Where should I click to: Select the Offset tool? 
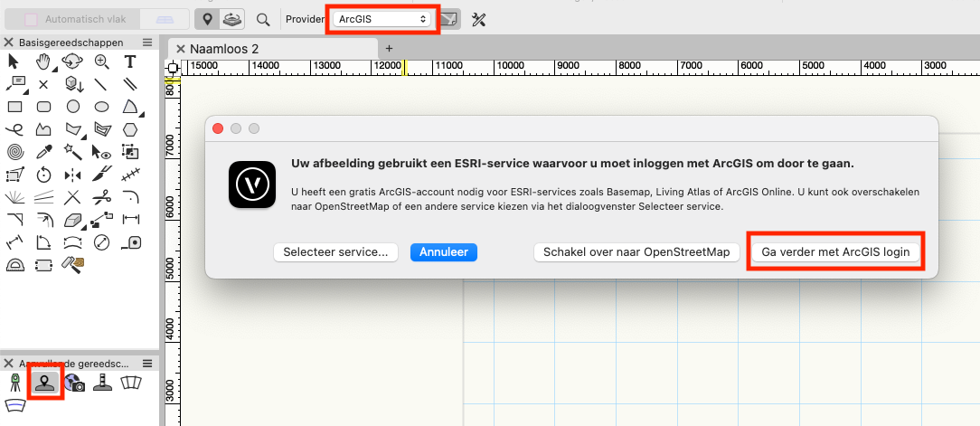tap(43, 220)
